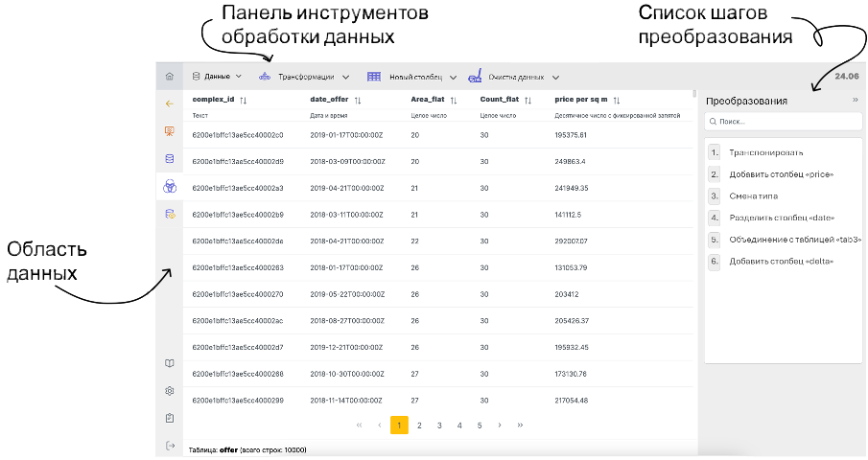Click price value 241949.35
This screenshot has width=868, height=460.
[572, 188]
